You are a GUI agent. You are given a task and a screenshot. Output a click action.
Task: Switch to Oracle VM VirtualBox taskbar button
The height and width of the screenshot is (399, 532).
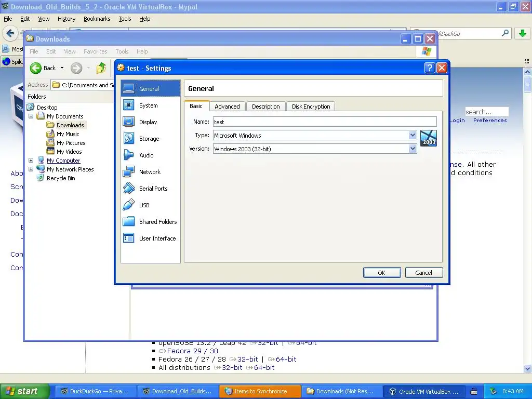[424, 392]
